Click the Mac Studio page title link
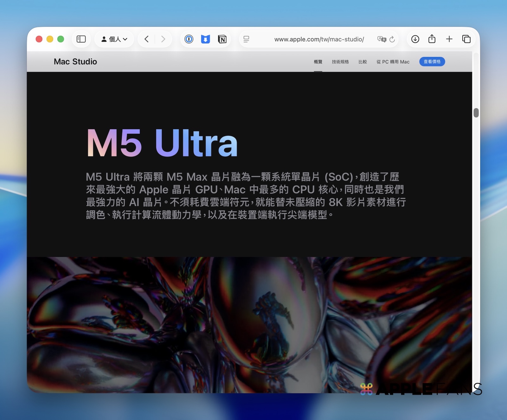507x420 pixels. point(75,61)
